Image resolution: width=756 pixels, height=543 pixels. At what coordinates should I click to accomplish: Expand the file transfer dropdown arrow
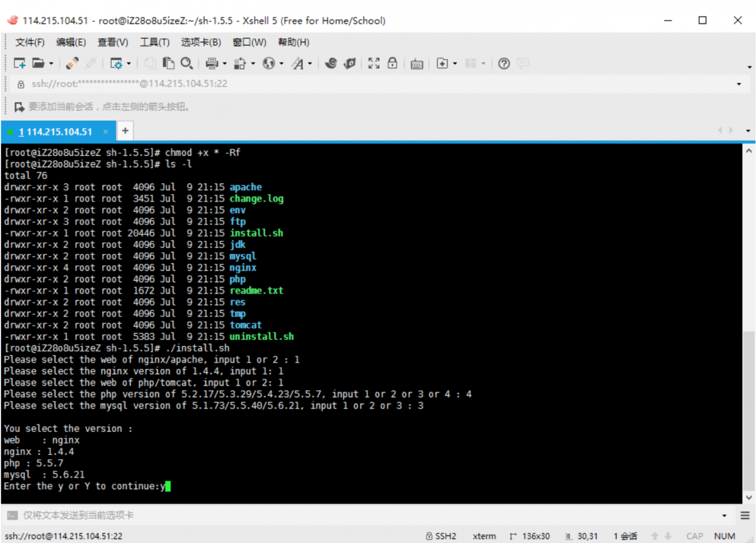(x=253, y=64)
